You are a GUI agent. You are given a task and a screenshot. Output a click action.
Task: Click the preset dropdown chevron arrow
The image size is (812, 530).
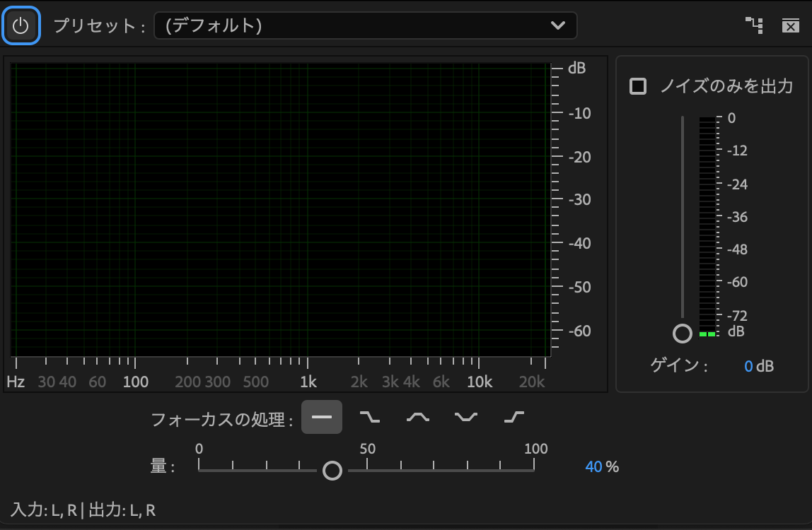pyautogui.click(x=558, y=26)
